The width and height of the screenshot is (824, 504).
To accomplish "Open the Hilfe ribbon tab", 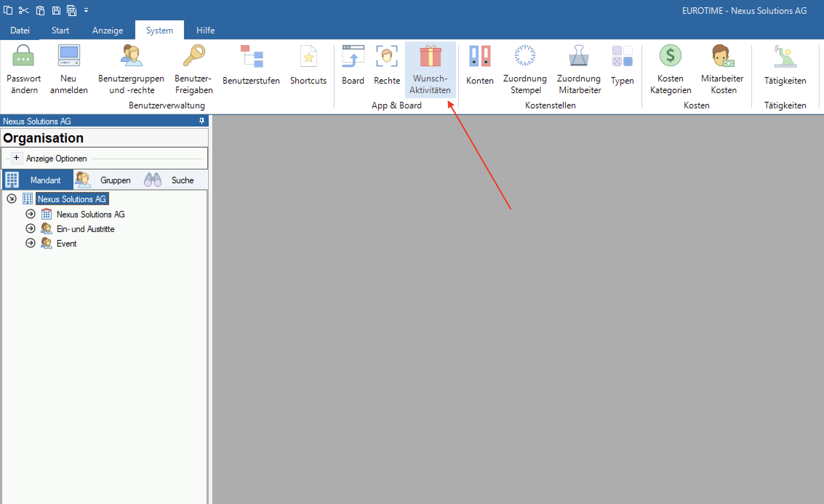I will pos(205,31).
